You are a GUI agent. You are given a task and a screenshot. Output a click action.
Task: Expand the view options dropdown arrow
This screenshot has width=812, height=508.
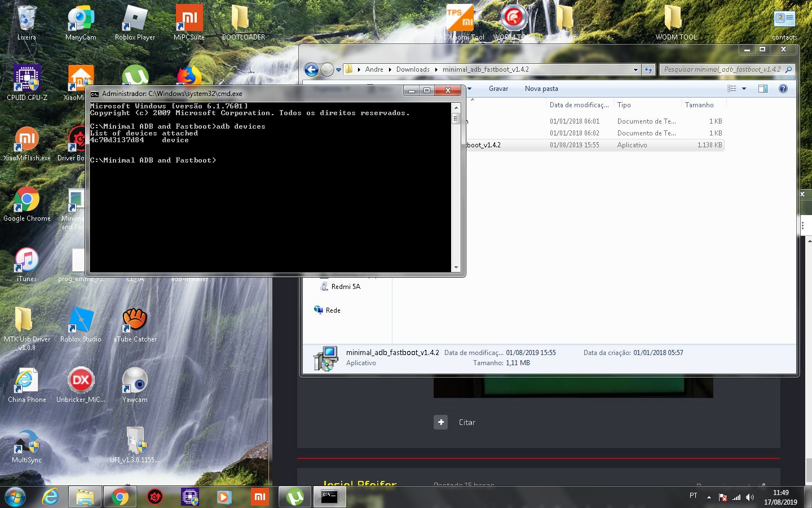744,89
